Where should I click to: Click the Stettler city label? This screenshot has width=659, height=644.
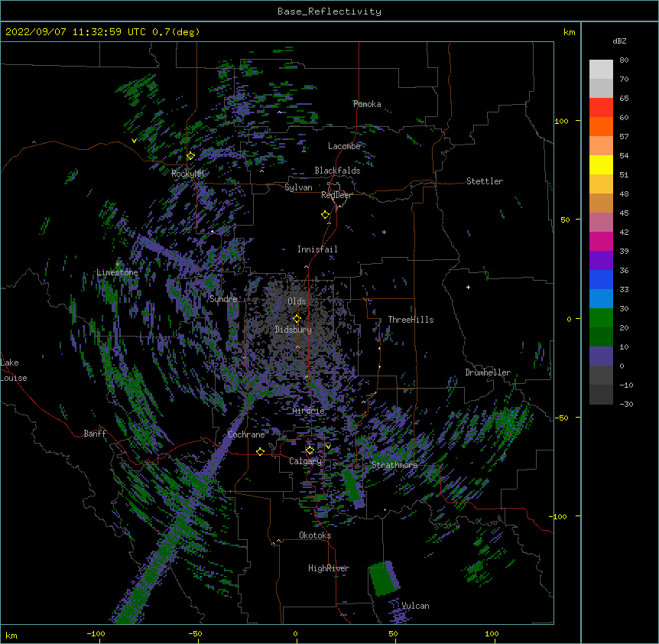(485, 181)
